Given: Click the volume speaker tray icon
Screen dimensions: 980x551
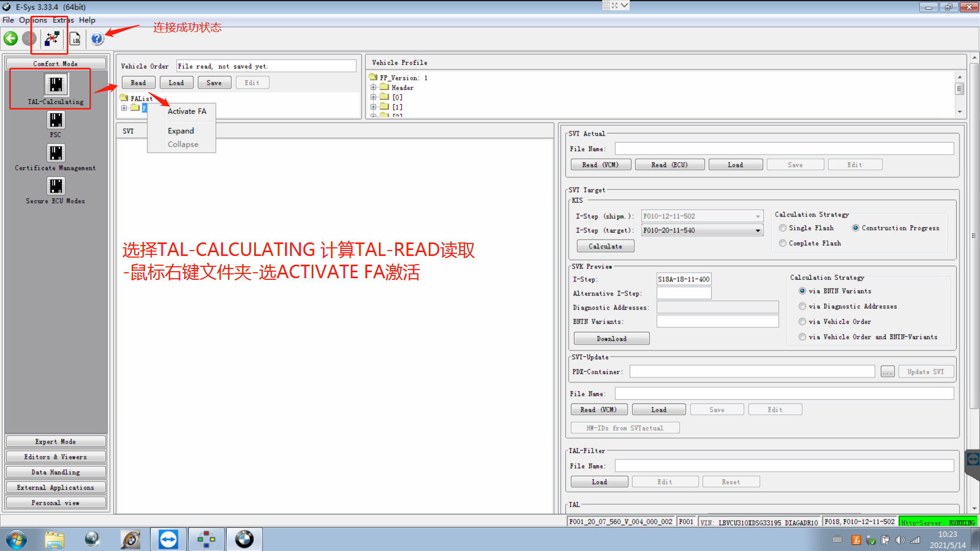Looking at the screenshot, I should point(900,540).
